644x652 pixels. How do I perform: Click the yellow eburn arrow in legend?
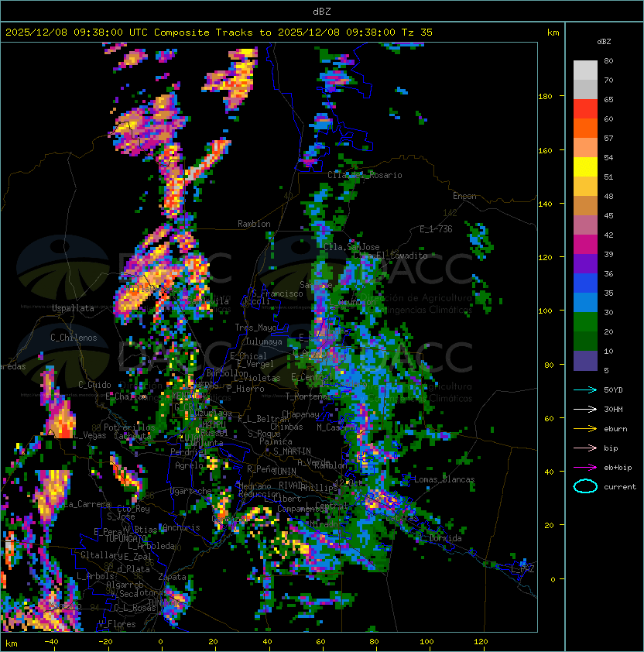[585, 429]
